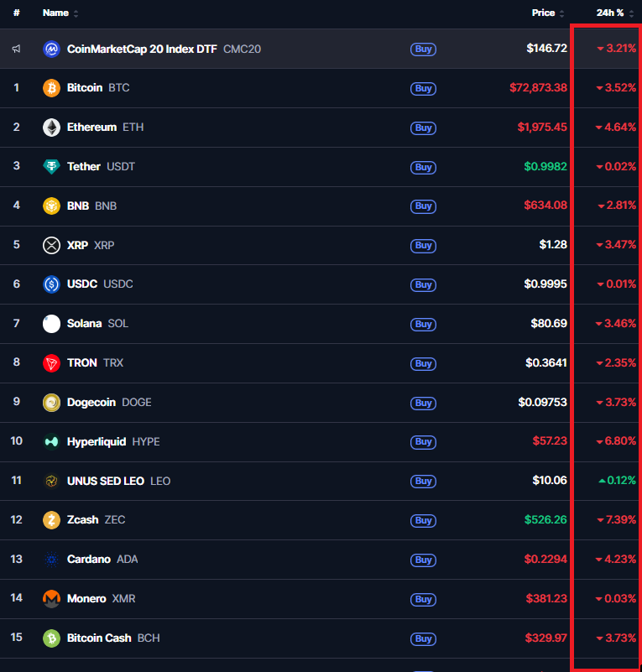The image size is (642, 672).
Task: Click the BNB coin logo
Action: [x=51, y=206]
